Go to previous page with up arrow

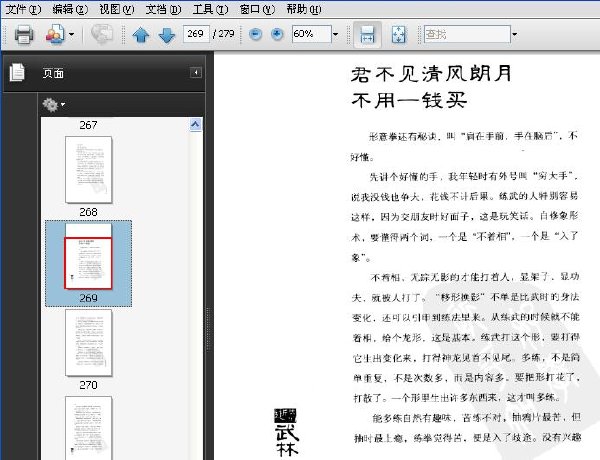point(141,35)
